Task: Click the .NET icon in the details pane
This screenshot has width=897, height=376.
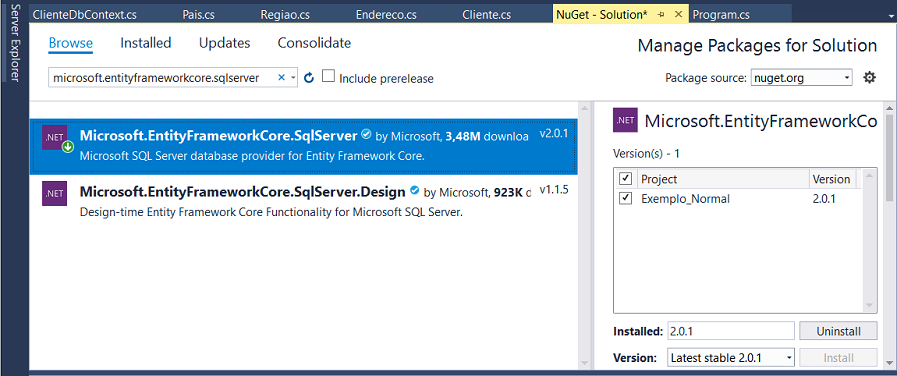Action: click(625, 120)
